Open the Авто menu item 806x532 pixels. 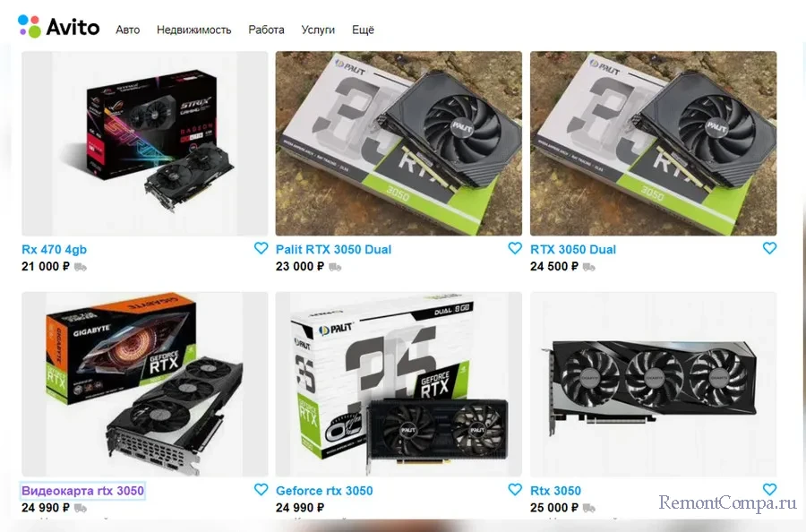tap(127, 30)
